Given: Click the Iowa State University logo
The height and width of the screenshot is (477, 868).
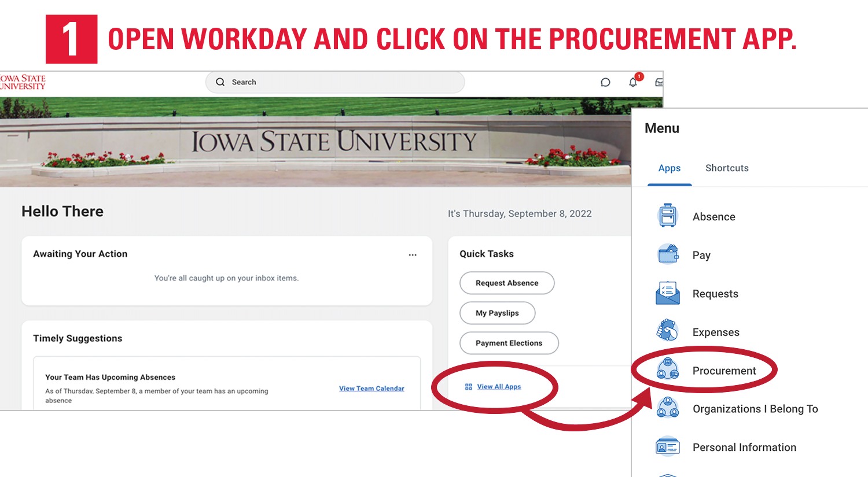Looking at the screenshot, I should (x=23, y=82).
